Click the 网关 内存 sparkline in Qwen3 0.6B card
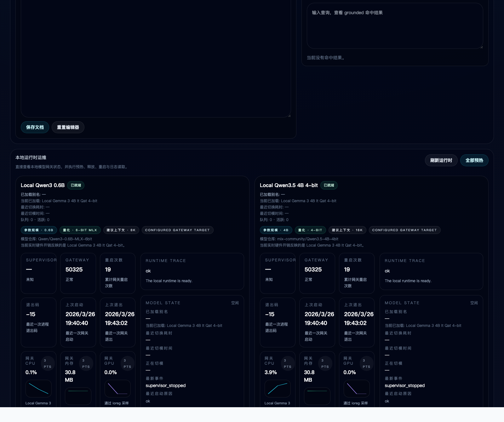The height and width of the screenshot is (422, 504). click(x=78, y=396)
